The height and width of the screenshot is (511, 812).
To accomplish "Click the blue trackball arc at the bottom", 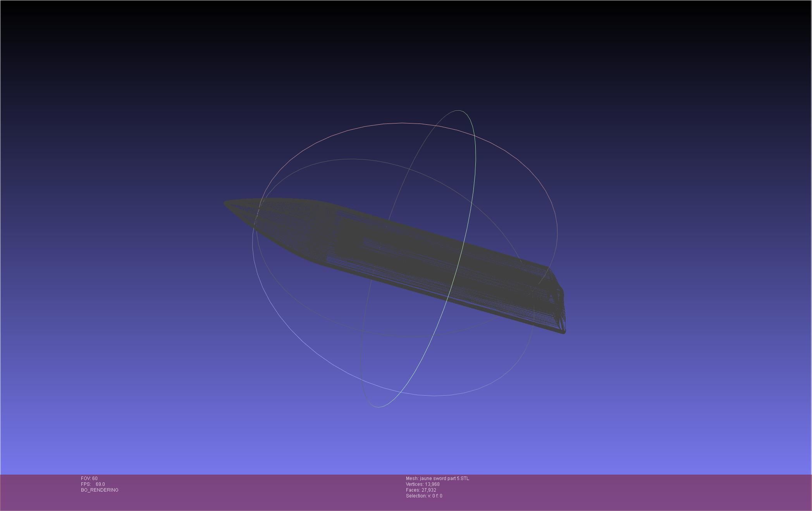I will (434, 396).
